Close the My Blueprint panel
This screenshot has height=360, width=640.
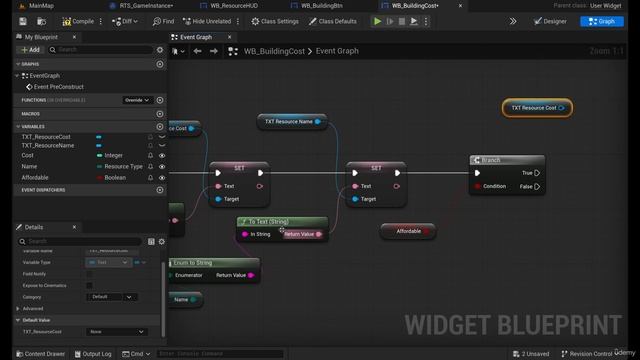(x=74, y=37)
